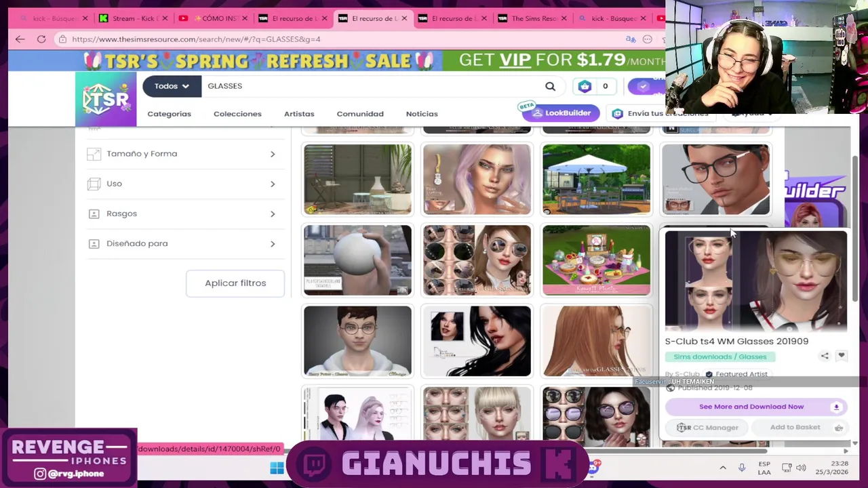Expand Tamaño y Forma filter chevron
868x488 pixels.
pos(273,154)
